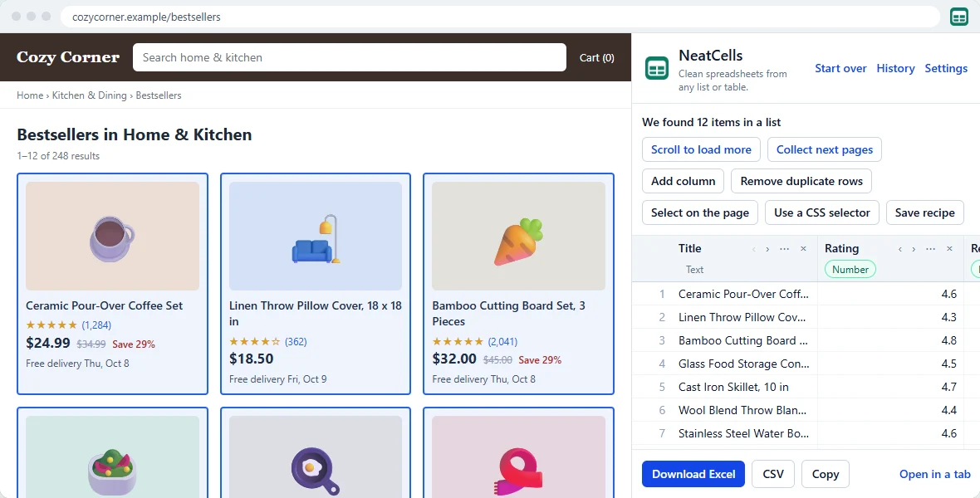Viewport: 980px width, 498px height.
Task: Open the Bamboo Cutting Board Set image
Action: (519, 237)
